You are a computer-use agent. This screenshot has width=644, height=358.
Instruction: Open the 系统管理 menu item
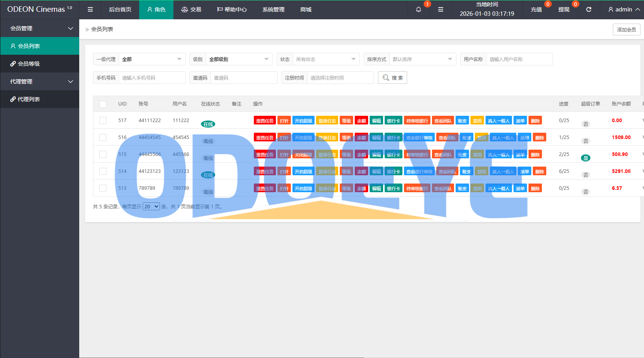273,9
